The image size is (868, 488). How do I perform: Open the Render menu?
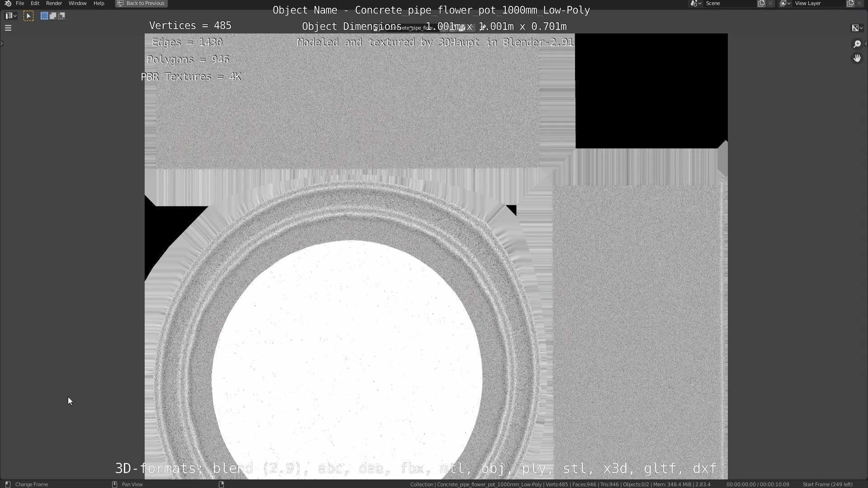[x=54, y=3]
